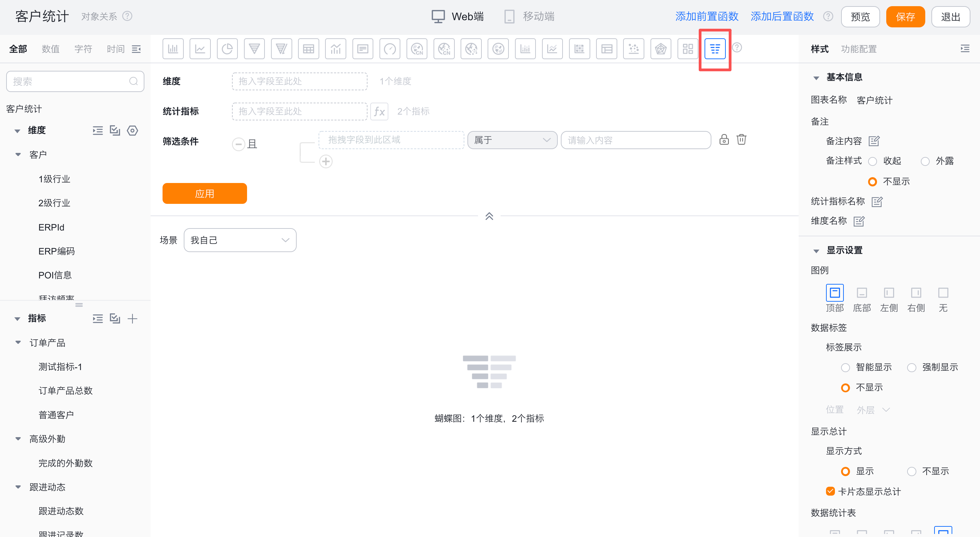
Task: Open the 场景 dropdown showing 我自己
Action: coord(240,240)
